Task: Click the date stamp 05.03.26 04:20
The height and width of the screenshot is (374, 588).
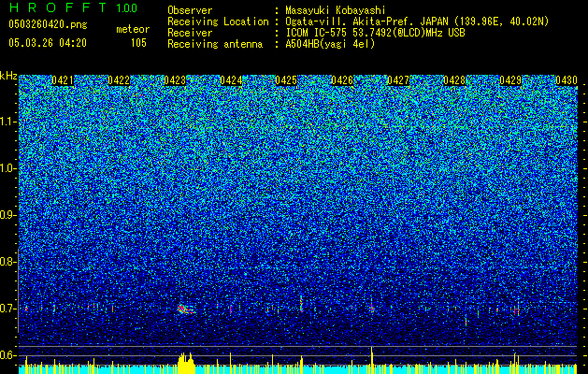Action: pyautogui.click(x=48, y=43)
